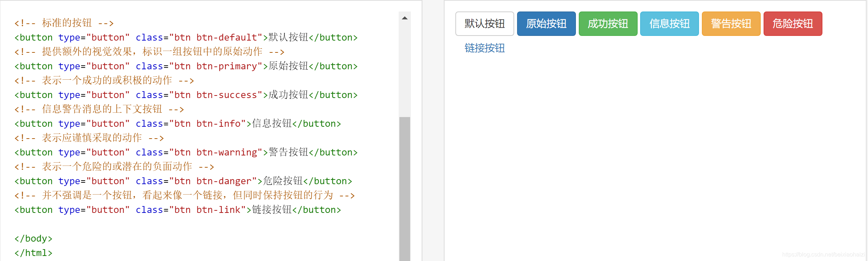Click the code line containing btn-success
The height and width of the screenshot is (261, 868).
tap(186, 95)
